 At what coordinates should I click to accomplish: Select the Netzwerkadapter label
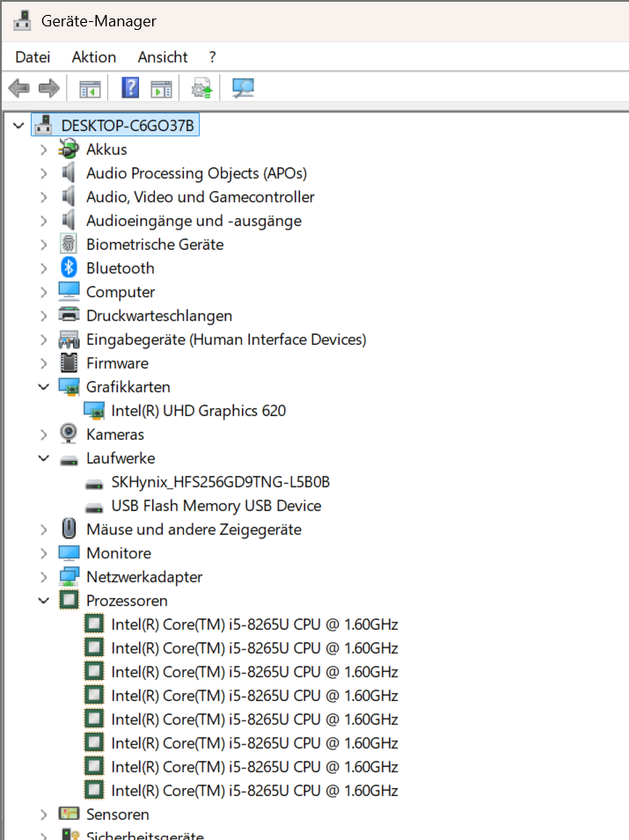144,577
